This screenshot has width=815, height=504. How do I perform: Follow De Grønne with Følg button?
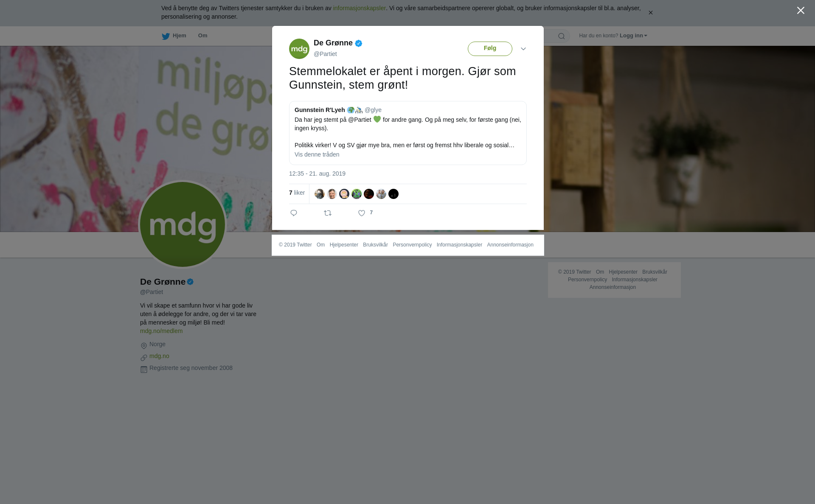coord(490,49)
